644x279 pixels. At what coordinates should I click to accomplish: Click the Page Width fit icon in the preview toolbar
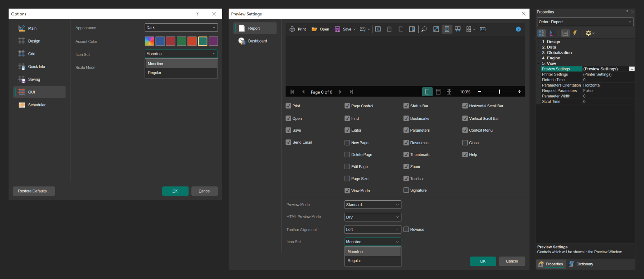[x=483, y=29]
